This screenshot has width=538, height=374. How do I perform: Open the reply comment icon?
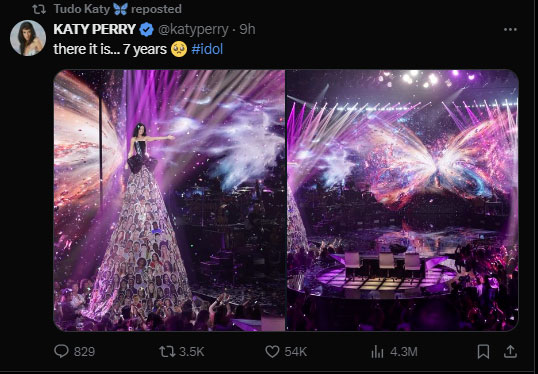pos(61,351)
